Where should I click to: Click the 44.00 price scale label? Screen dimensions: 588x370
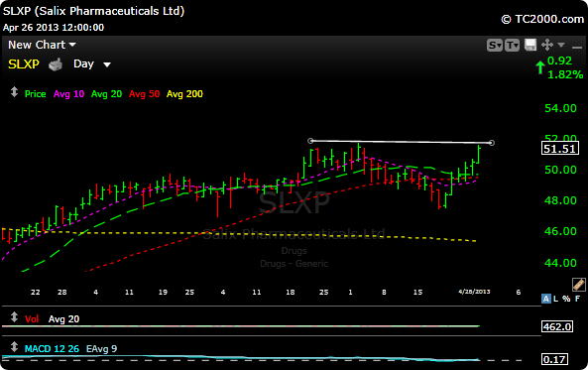[x=560, y=263]
